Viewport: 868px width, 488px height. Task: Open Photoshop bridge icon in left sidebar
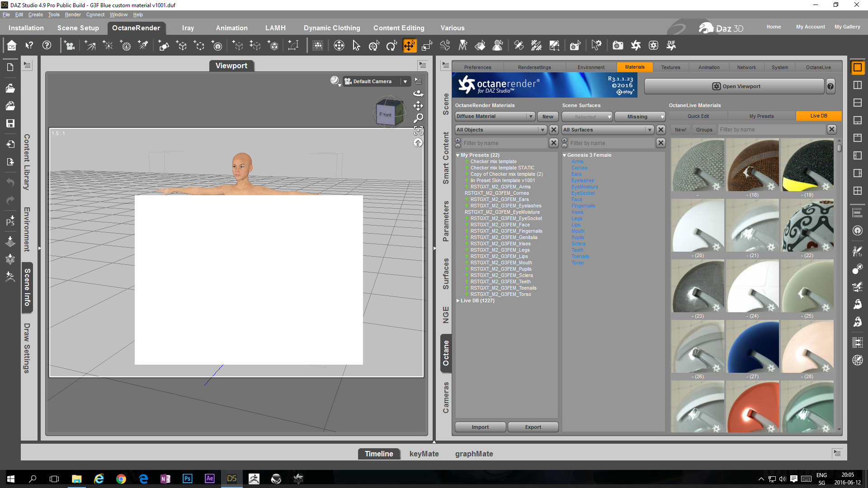click(10, 221)
